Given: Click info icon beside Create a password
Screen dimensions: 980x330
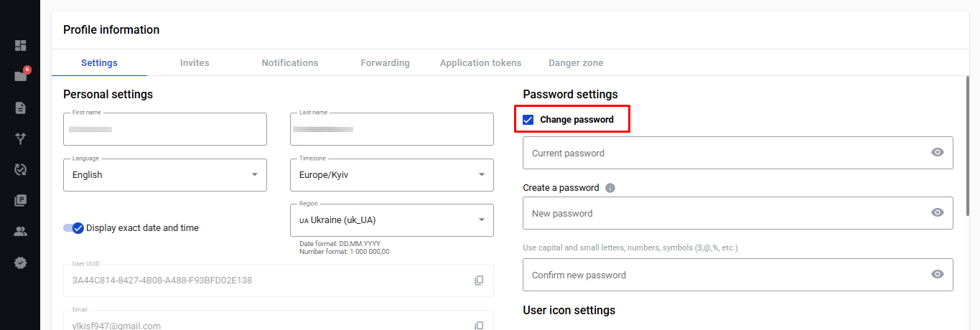Looking at the screenshot, I should [x=610, y=188].
